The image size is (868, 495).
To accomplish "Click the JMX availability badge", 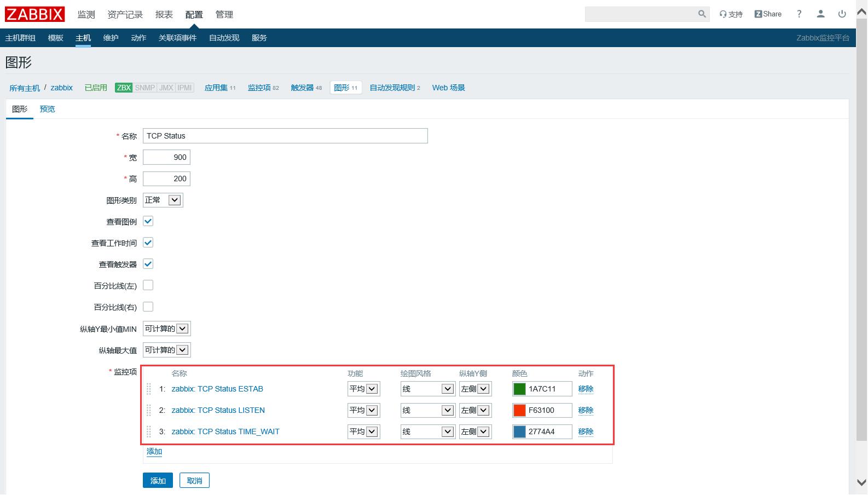I will (166, 88).
